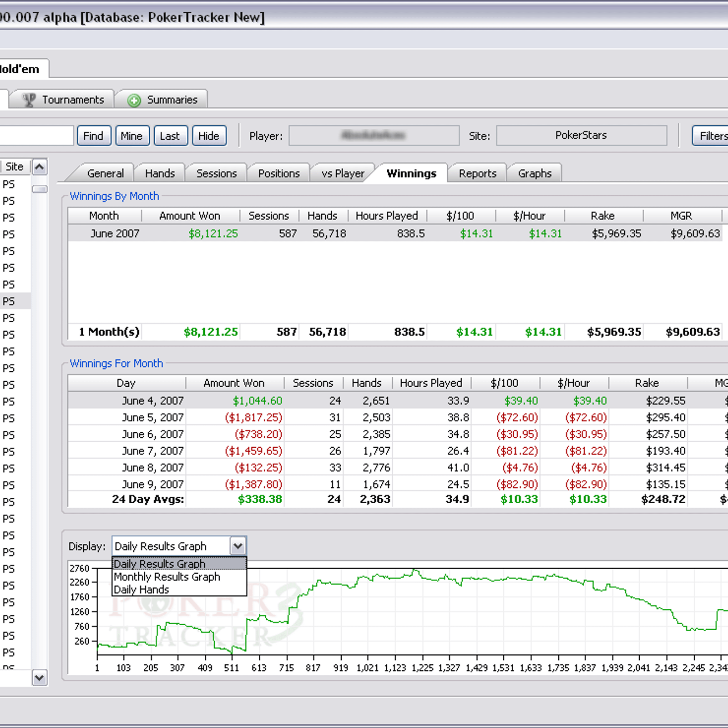The width and height of the screenshot is (728, 728).
Task: Switch to the Graphs tab
Action: [x=535, y=173]
